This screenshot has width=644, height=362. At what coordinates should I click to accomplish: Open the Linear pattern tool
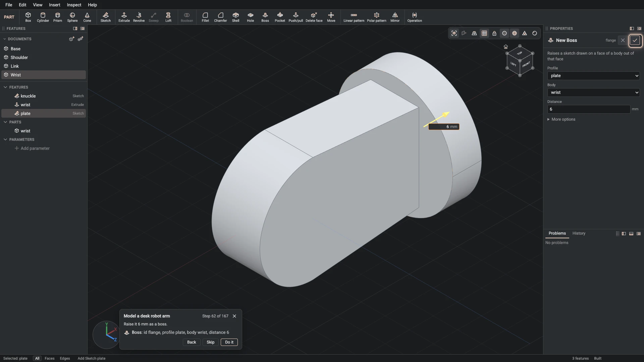[x=354, y=17]
